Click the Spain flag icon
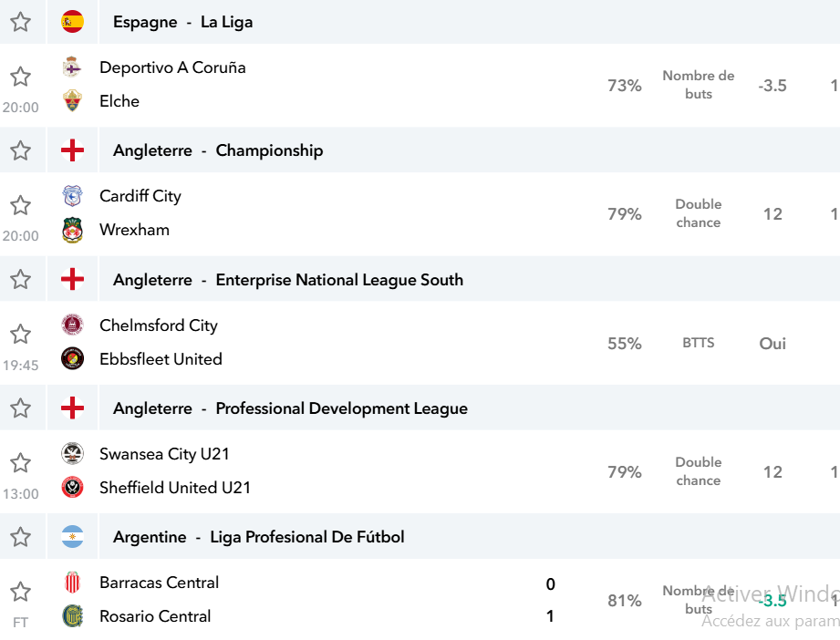Screen dimensions: 840x640 72,22
